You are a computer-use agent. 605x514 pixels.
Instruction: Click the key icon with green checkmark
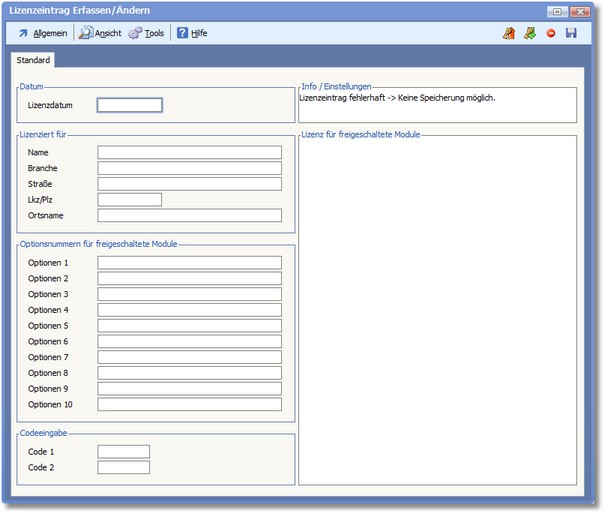click(x=530, y=33)
